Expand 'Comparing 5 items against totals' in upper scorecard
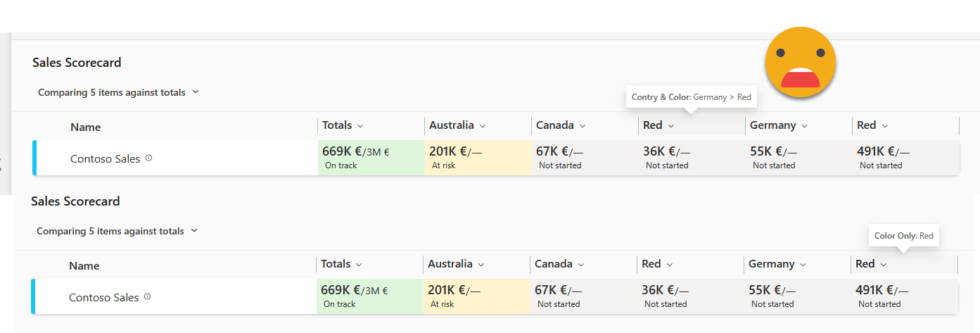 click(196, 92)
